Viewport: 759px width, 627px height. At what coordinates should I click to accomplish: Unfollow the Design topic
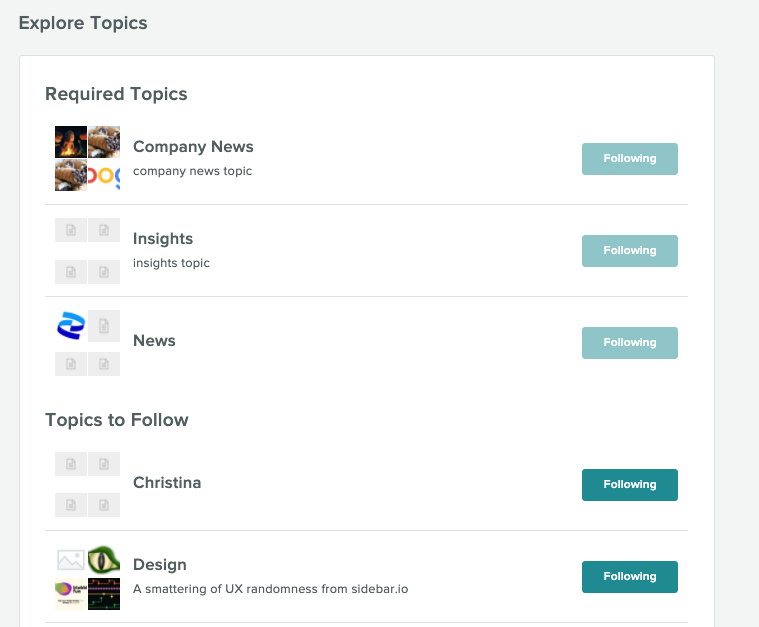point(629,577)
